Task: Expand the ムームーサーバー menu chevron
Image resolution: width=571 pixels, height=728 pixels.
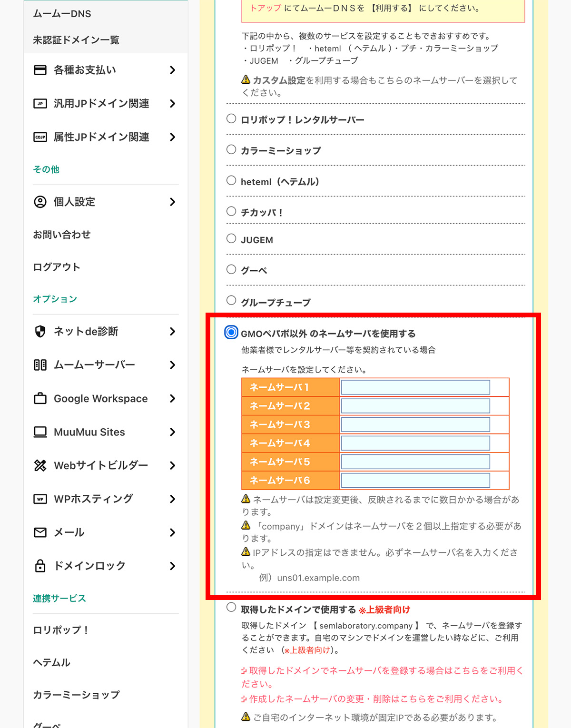Action: [172, 365]
